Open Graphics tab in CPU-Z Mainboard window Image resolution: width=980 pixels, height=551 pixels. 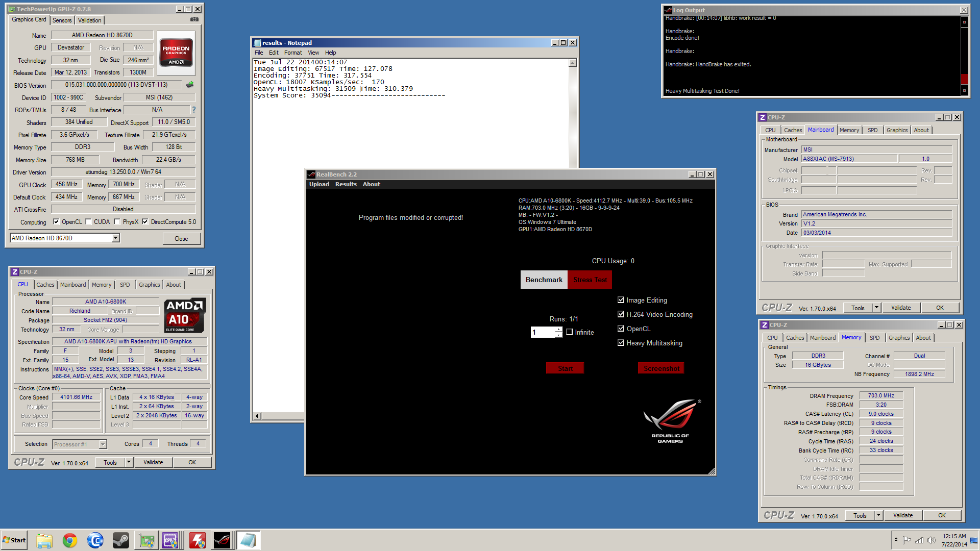click(897, 130)
